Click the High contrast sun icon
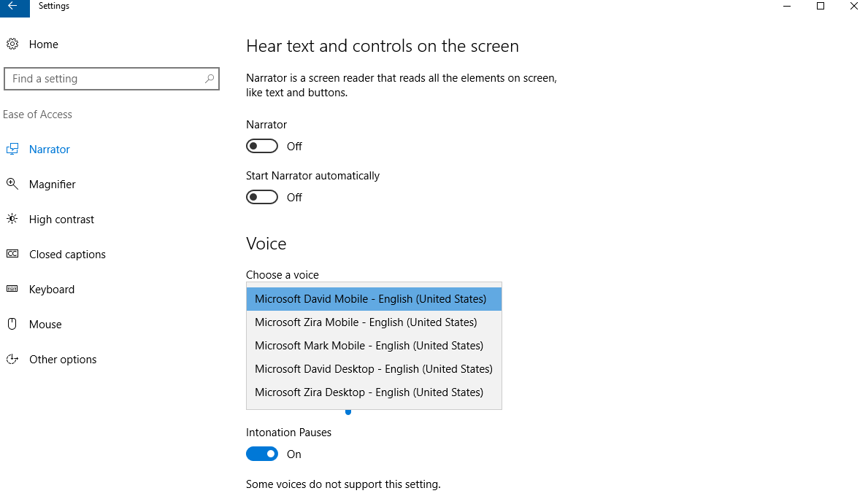Viewport: 868px width, 496px height. pyautogui.click(x=12, y=220)
